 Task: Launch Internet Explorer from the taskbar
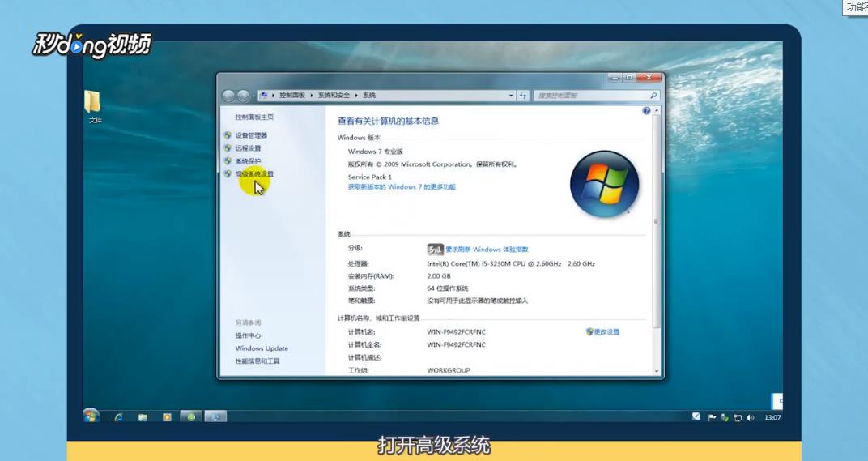pos(118,416)
